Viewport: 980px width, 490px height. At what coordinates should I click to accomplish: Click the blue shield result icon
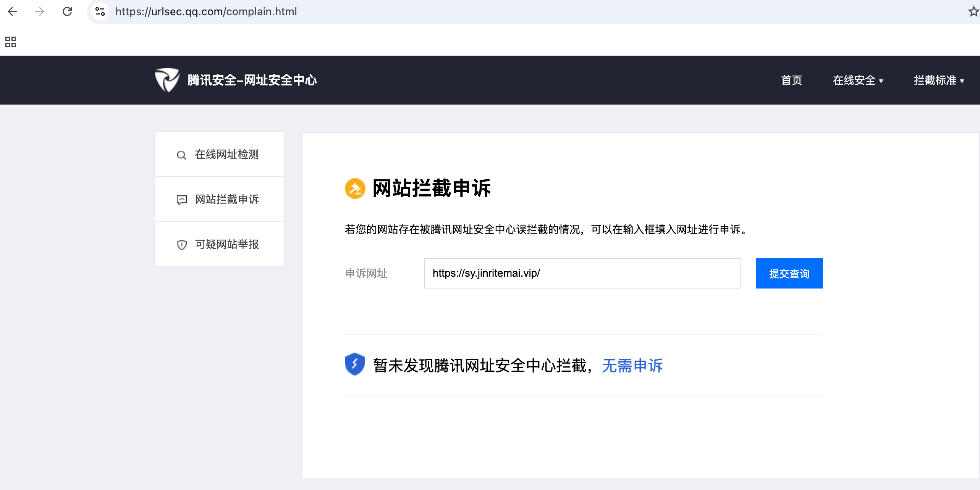click(x=354, y=364)
